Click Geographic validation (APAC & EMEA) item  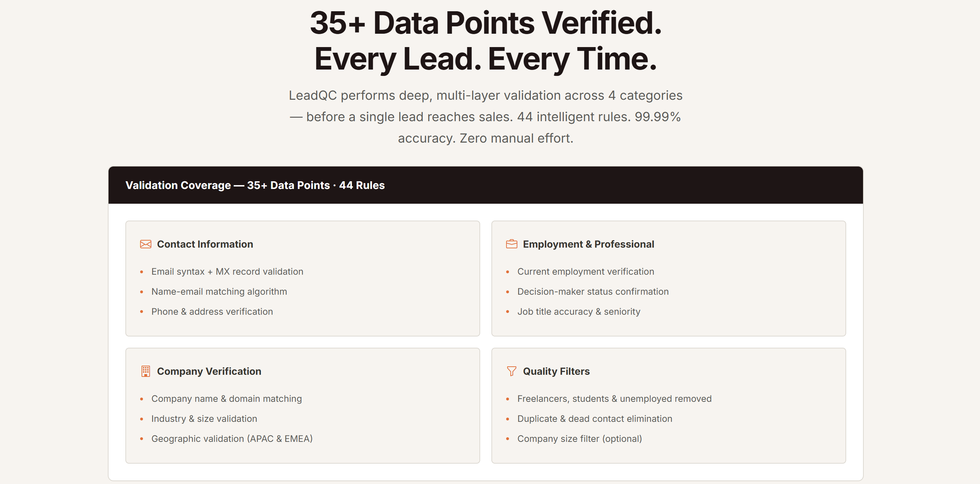click(x=232, y=439)
